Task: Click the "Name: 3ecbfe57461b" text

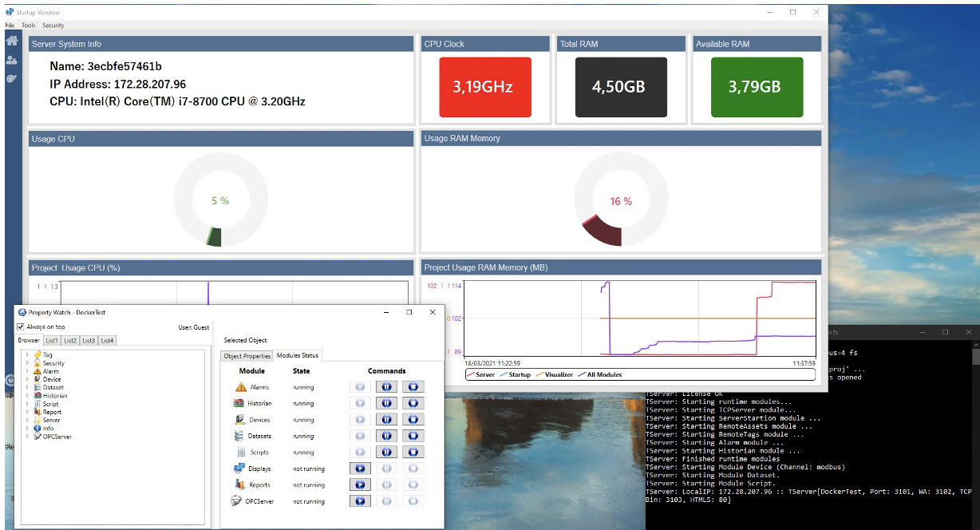Action: coord(105,66)
